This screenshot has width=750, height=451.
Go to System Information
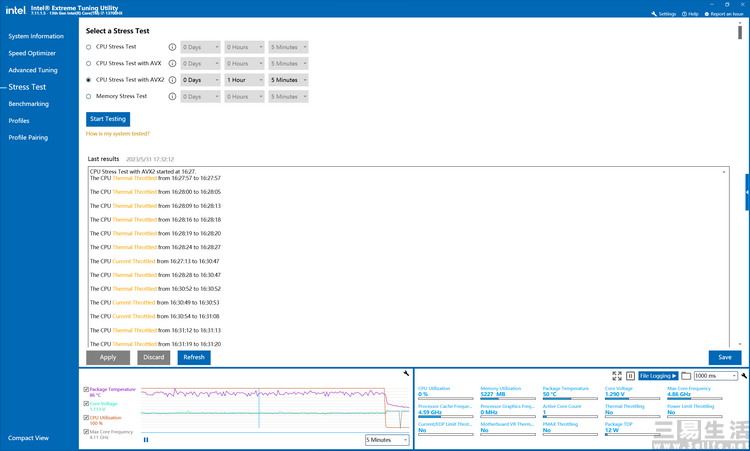tap(36, 36)
